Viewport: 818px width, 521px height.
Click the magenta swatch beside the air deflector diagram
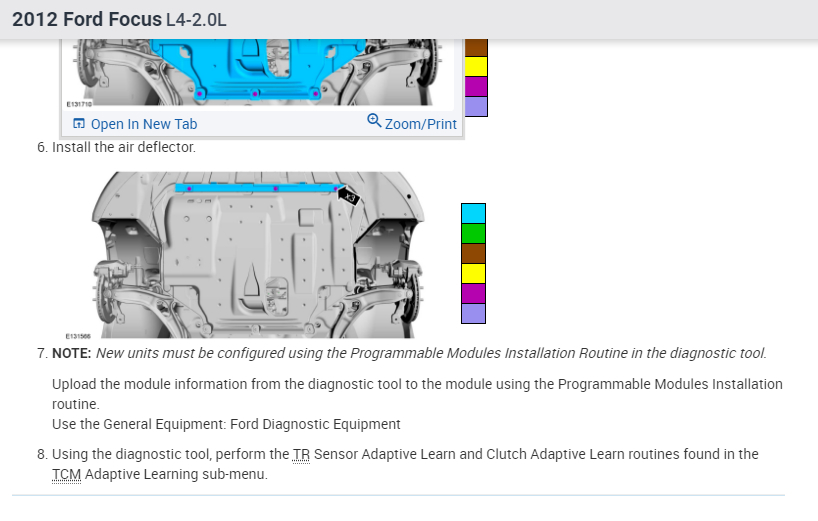pos(473,294)
